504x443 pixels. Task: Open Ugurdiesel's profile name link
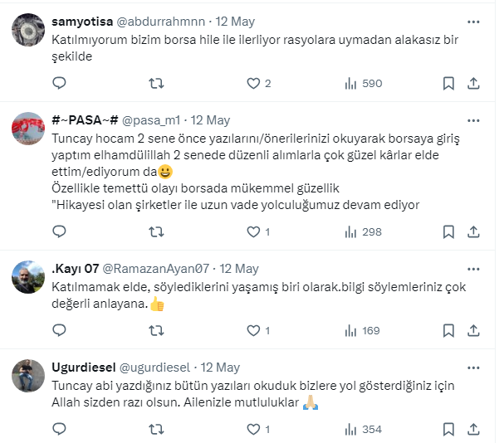pyautogui.click(x=84, y=367)
